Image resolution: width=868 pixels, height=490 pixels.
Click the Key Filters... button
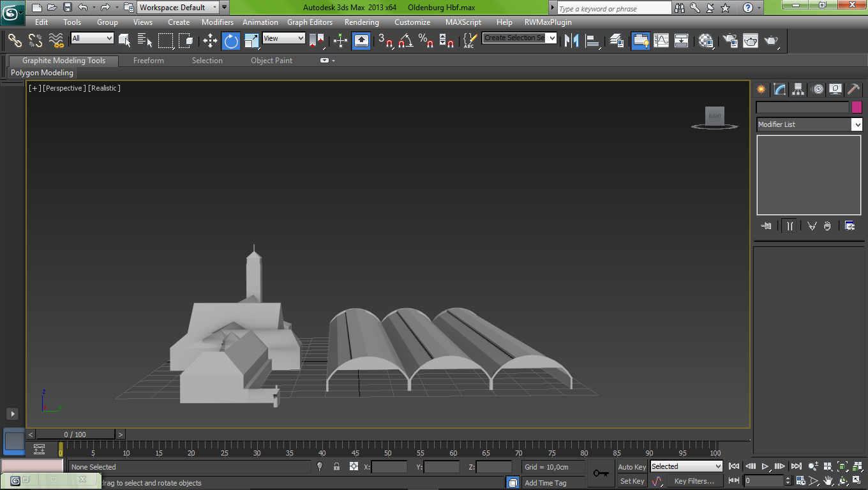pyautogui.click(x=694, y=481)
